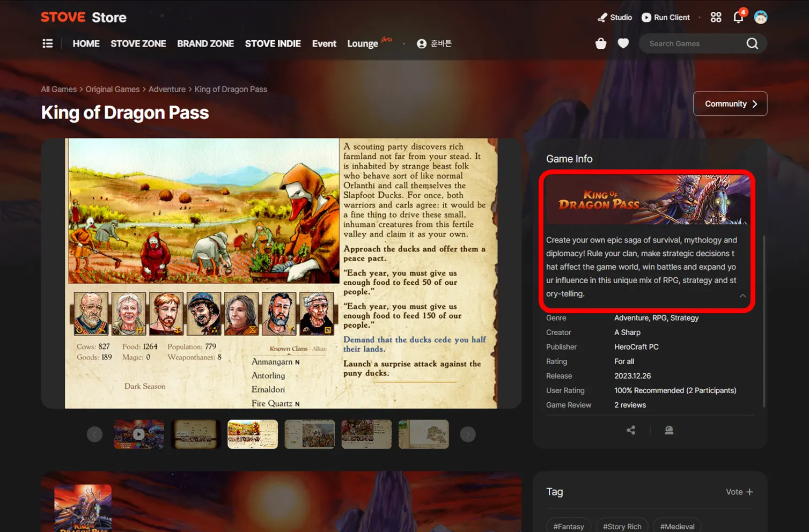The image size is (809, 532).
Task: Launch the Run Client play icon
Action: pos(666,17)
